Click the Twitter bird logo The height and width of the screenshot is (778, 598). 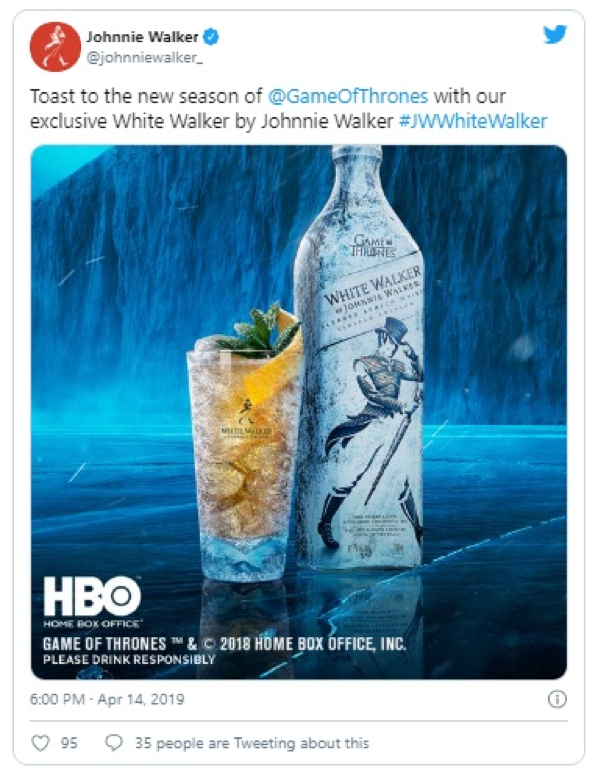click(554, 35)
